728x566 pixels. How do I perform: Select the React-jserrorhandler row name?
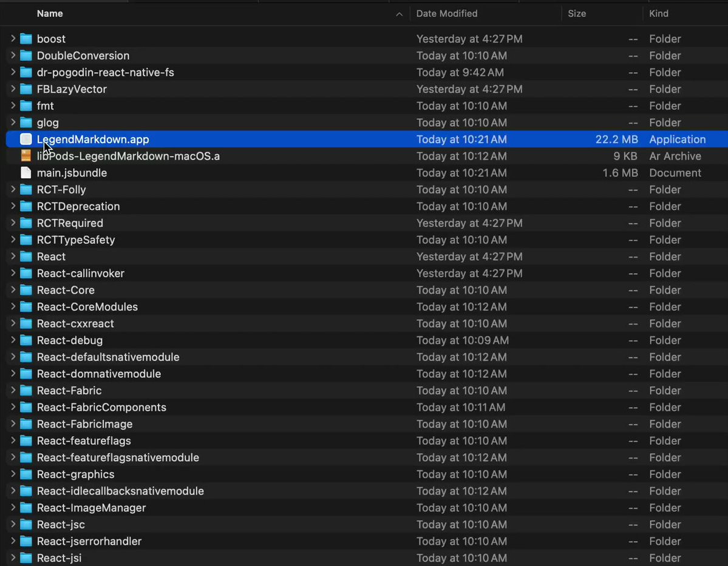click(x=89, y=541)
